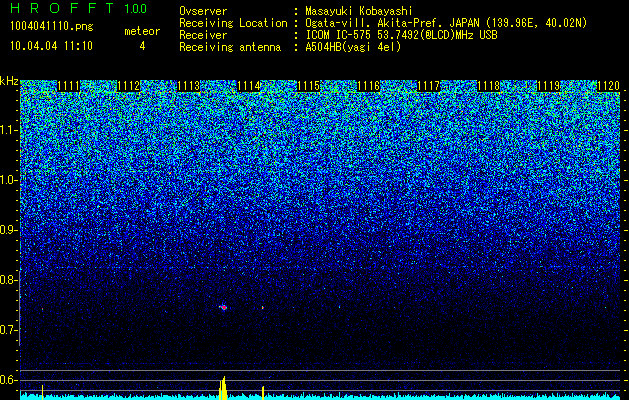Click the thin yellow spike after 1114

(x=263, y=393)
